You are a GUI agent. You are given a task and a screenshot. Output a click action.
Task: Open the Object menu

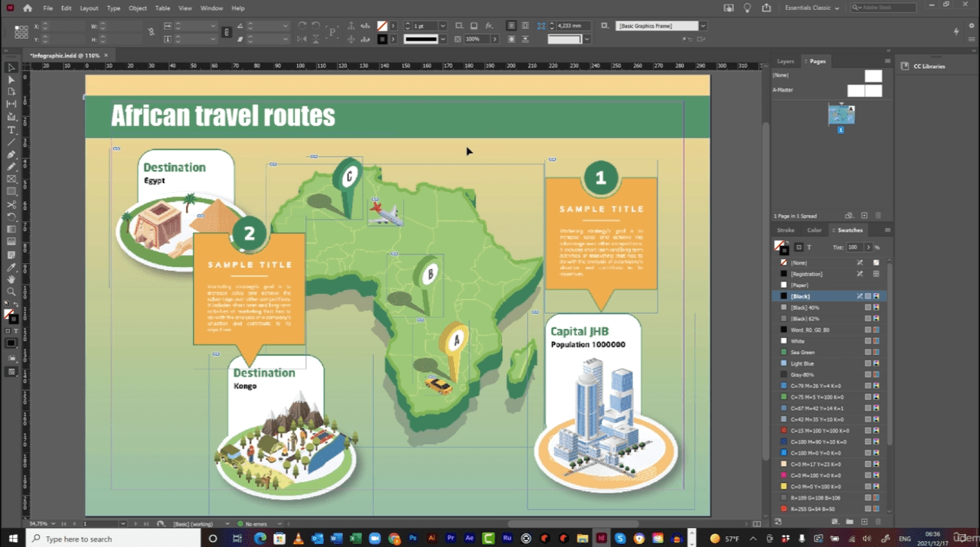tap(138, 8)
